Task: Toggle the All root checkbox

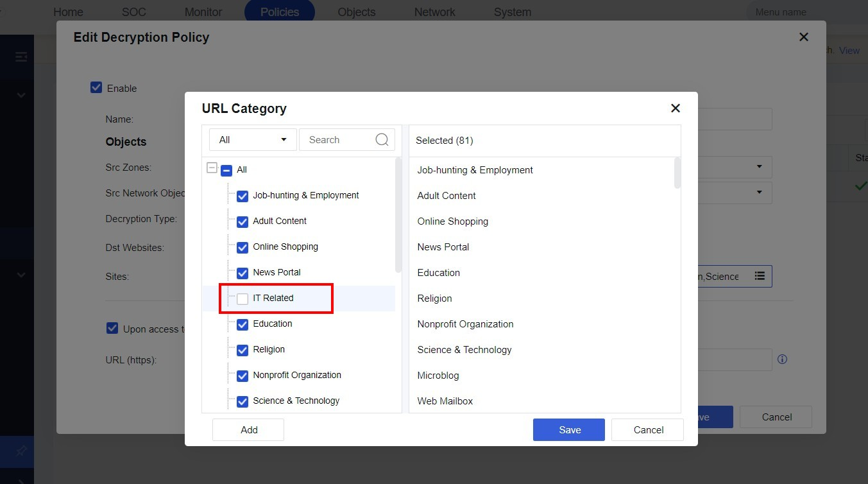Action: pos(226,170)
